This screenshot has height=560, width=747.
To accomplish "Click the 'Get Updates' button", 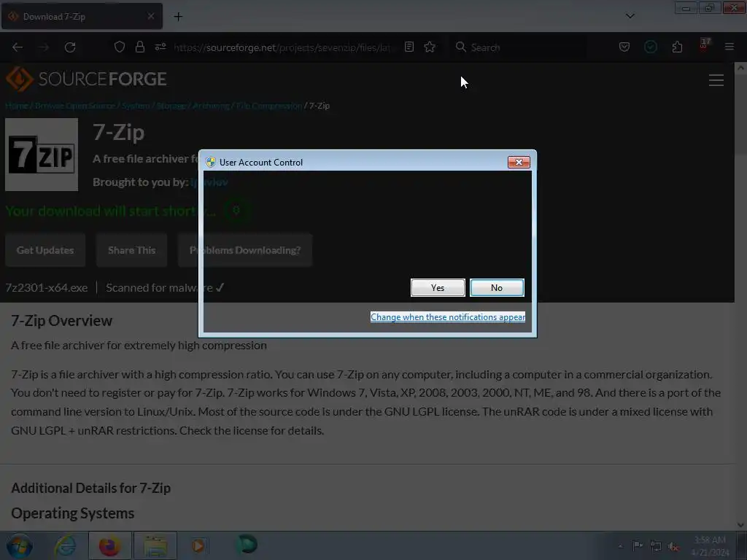I will (45, 250).
